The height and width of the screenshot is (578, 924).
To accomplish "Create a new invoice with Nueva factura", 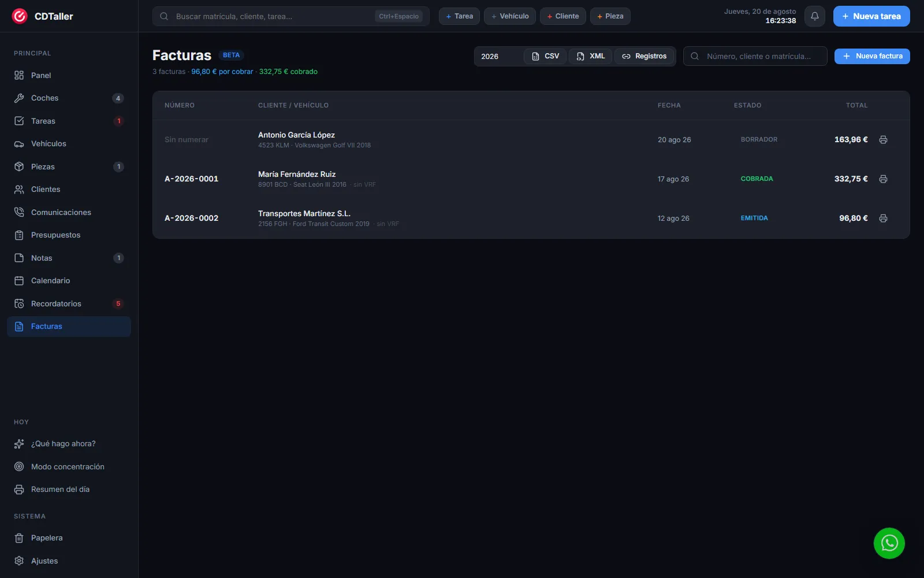I will [x=872, y=56].
